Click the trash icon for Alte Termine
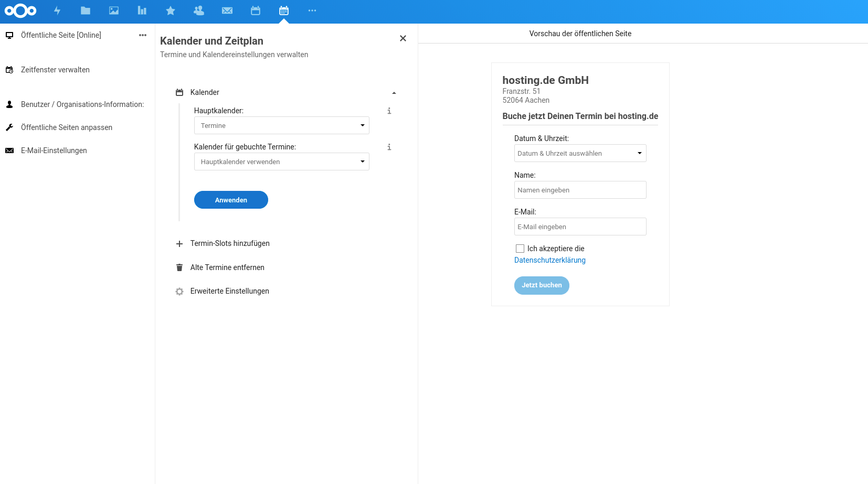 click(179, 267)
